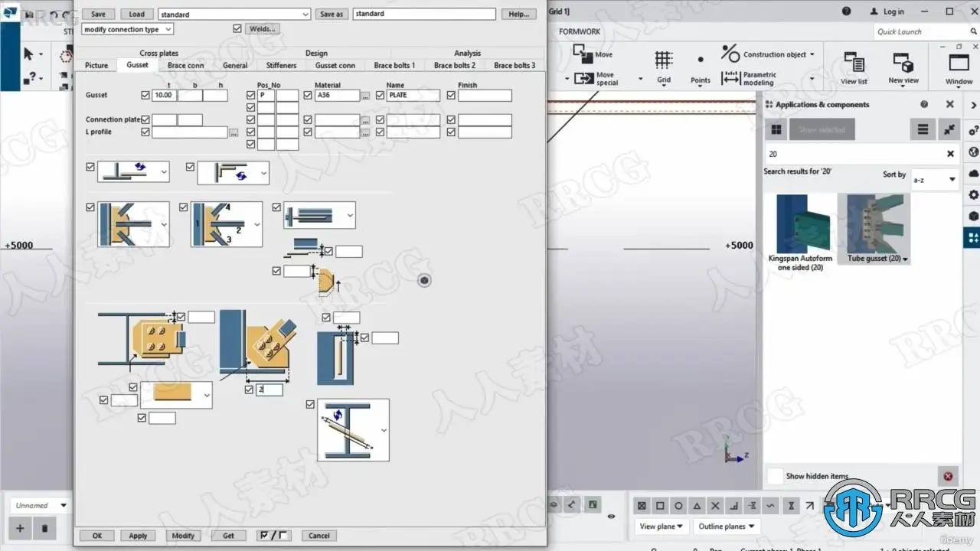Toggle the Connection plate checkbox
This screenshot has height=551, width=980.
pos(145,120)
